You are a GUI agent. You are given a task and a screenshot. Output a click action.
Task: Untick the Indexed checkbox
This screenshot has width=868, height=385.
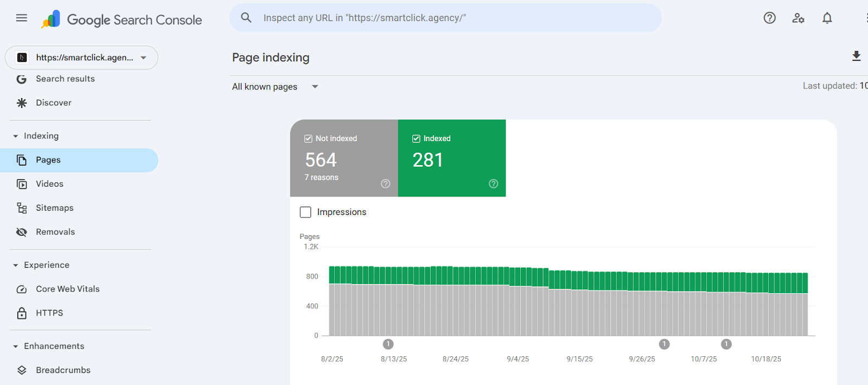pyautogui.click(x=416, y=138)
